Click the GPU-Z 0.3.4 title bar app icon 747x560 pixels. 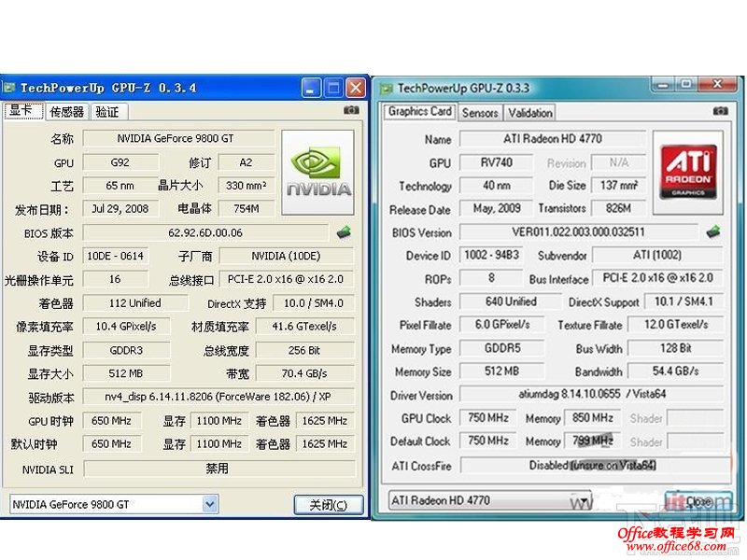coord(9,88)
